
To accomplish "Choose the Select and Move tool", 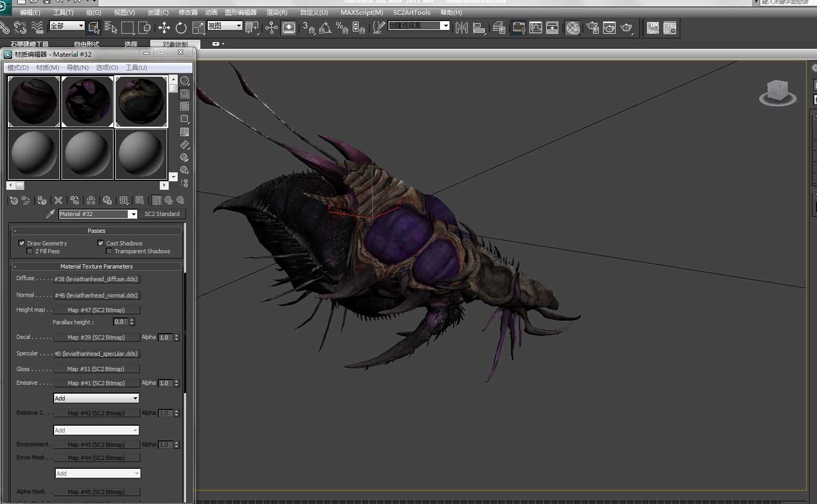I will [x=164, y=27].
